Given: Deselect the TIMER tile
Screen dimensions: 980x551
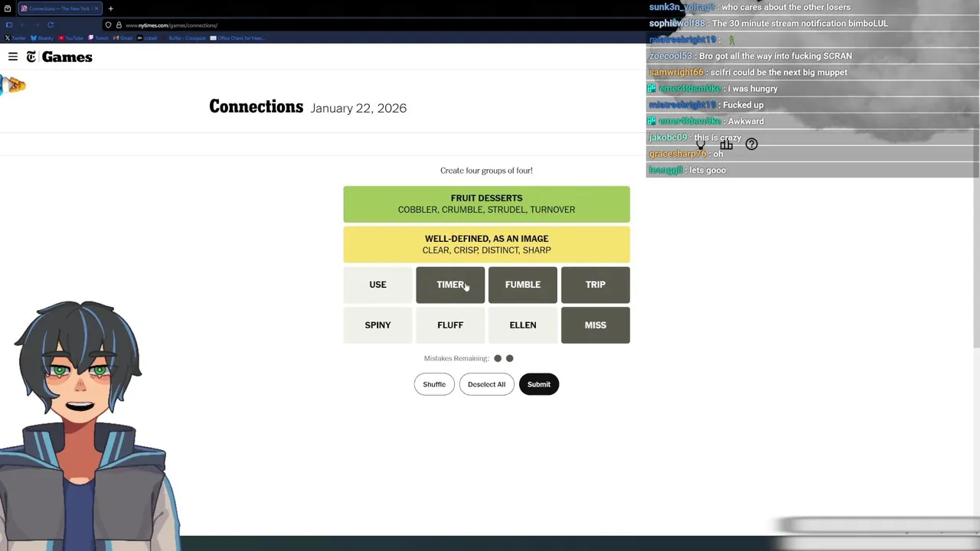Looking at the screenshot, I should 450,285.
